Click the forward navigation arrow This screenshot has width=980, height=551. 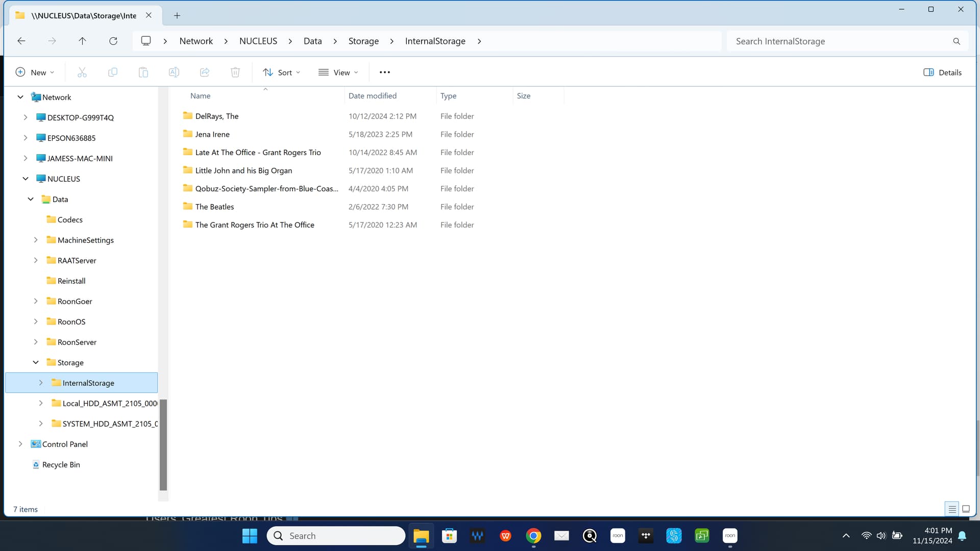pos(52,41)
